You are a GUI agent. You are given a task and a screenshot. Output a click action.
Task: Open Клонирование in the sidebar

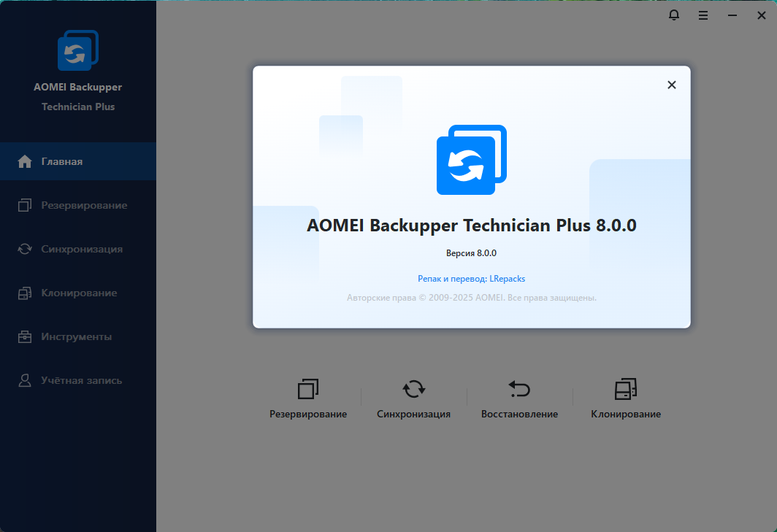78,293
